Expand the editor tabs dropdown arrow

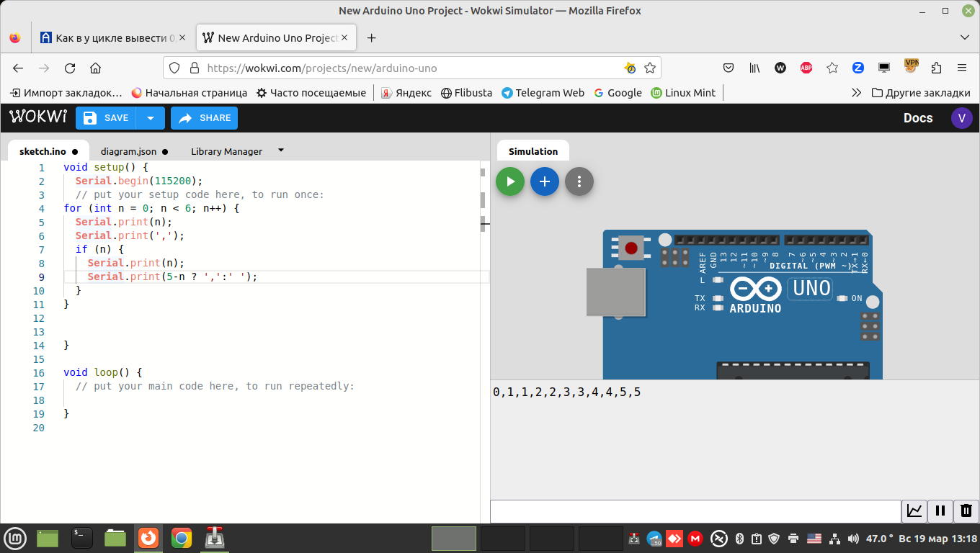(281, 150)
